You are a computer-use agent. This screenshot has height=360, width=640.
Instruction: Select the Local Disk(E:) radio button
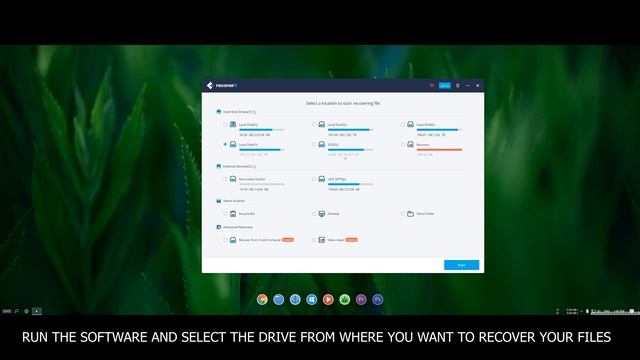[x=403, y=124]
